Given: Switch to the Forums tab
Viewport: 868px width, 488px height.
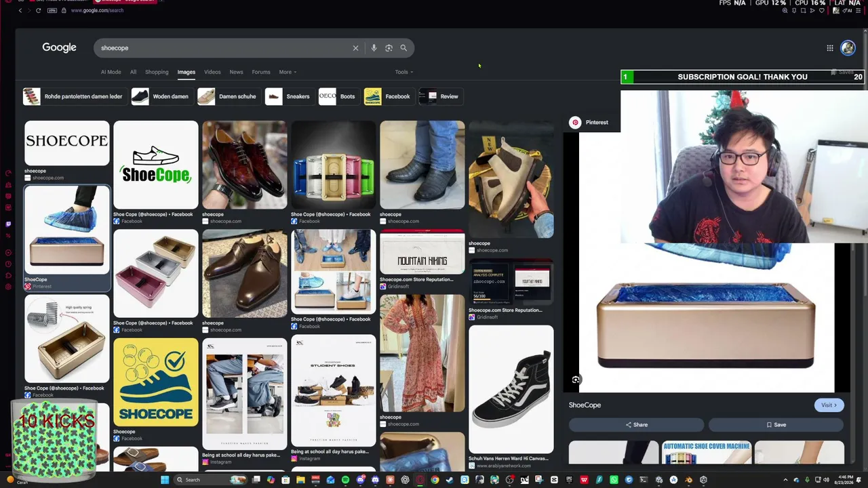Looking at the screenshot, I should pos(261,72).
